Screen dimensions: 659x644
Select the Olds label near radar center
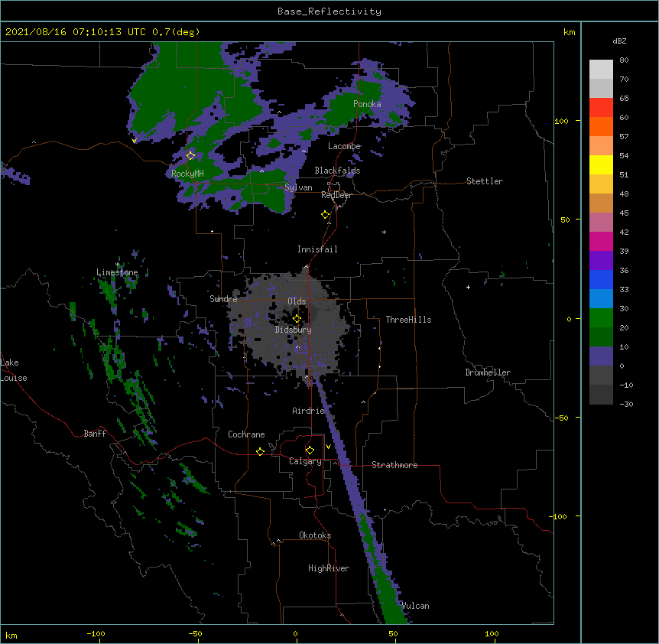(x=297, y=301)
